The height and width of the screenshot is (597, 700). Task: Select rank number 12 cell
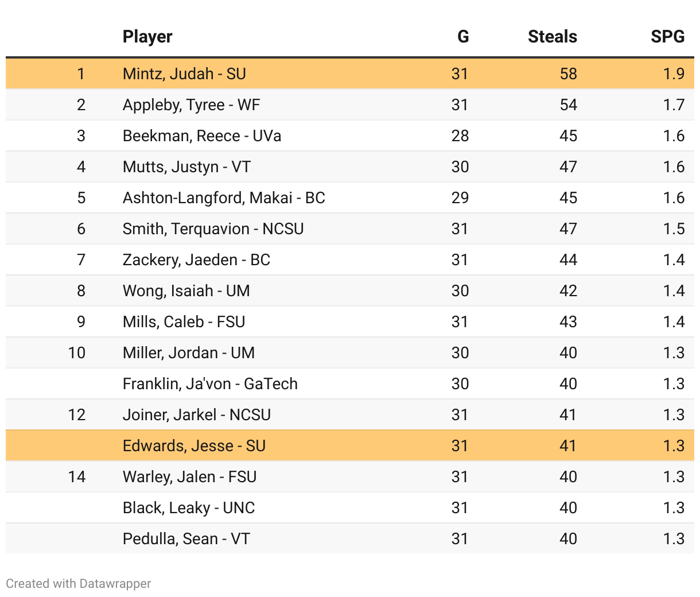77,415
